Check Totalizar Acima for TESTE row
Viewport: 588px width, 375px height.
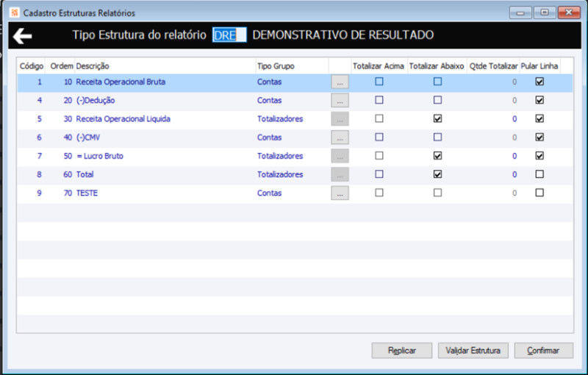coord(379,193)
